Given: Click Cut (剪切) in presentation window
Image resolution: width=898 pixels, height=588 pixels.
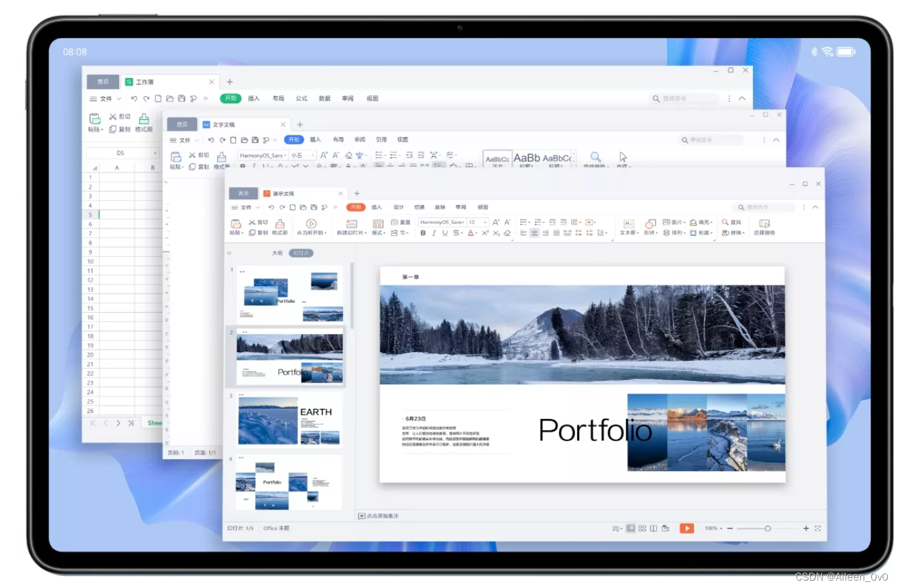Looking at the screenshot, I should click(258, 223).
